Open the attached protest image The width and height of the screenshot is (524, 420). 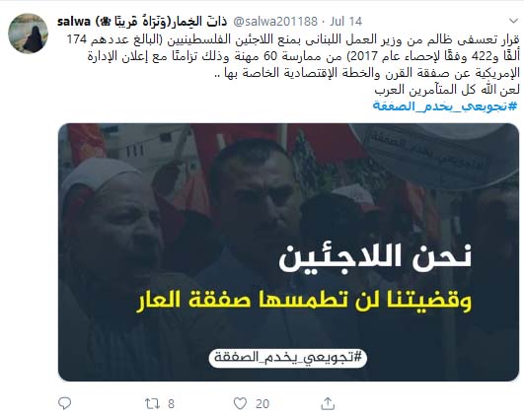click(x=288, y=252)
